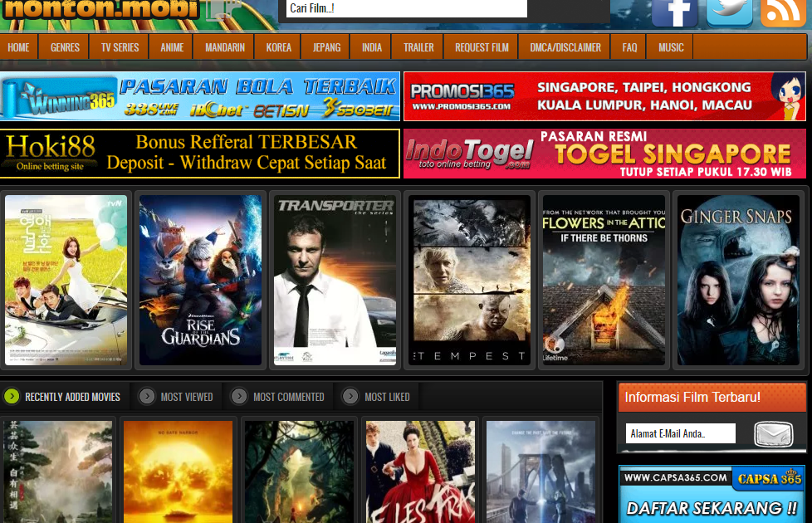812x523 pixels.
Task: Click the Winning365 Pasaran Bola banner
Action: 200,97
